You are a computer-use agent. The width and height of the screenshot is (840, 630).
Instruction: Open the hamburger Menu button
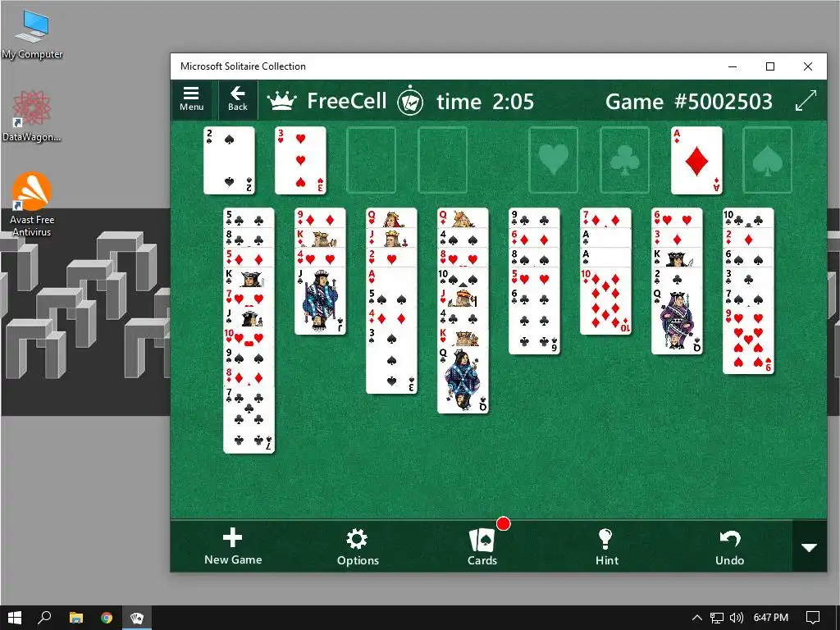tap(192, 99)
